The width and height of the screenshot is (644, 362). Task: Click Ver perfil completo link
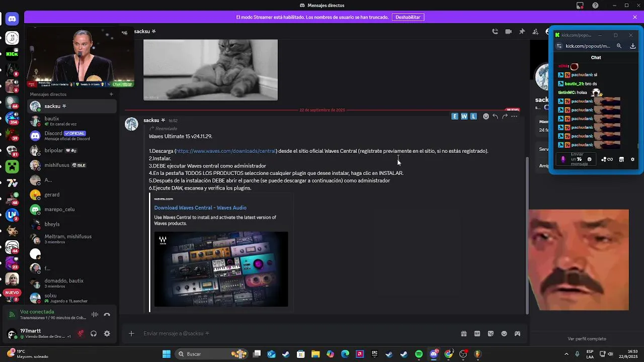coord(587,339)
